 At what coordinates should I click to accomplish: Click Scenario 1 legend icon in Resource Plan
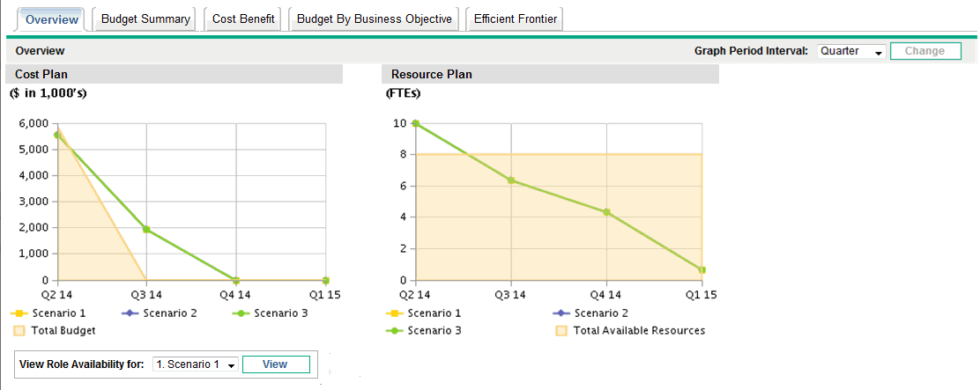[397, 313]
